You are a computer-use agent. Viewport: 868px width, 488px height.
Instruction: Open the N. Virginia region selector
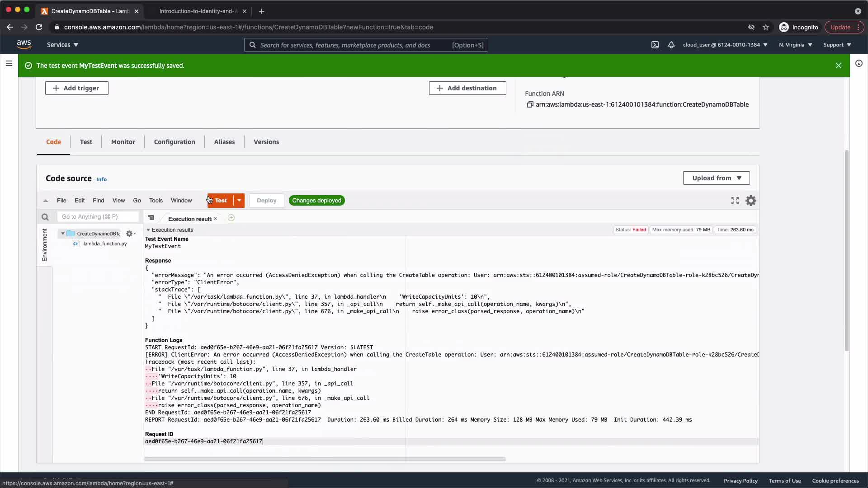click(795, 45)
